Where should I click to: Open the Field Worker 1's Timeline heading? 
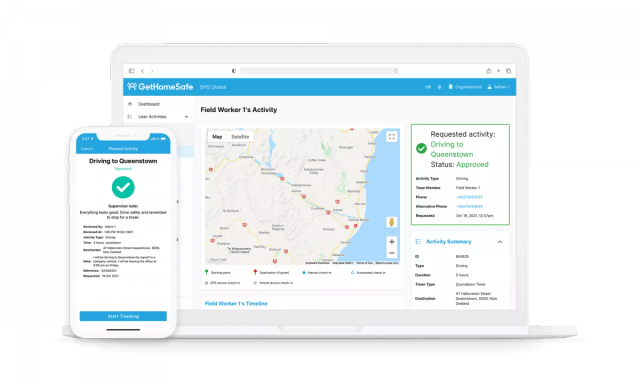tap(236, 304)
